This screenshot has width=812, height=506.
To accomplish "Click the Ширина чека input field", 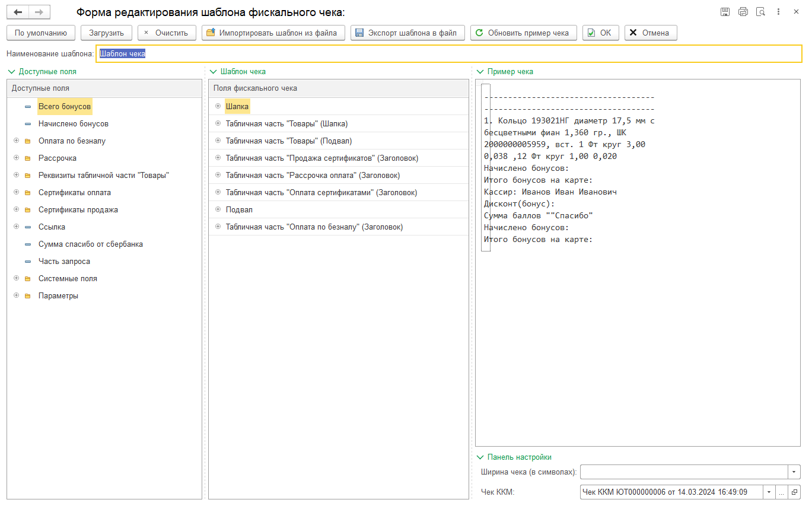I will (x=684, y=472).
